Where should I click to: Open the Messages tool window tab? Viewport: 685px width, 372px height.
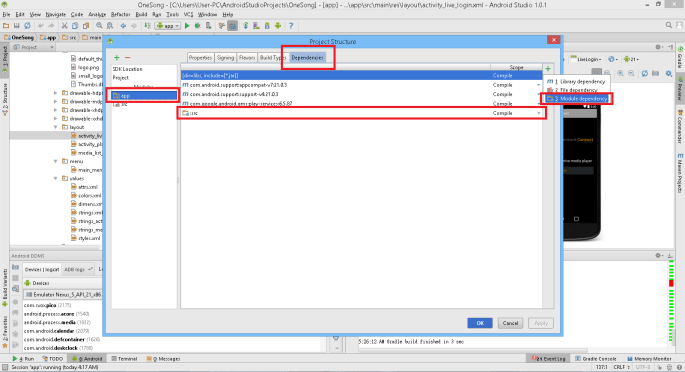tap(163, 359)
